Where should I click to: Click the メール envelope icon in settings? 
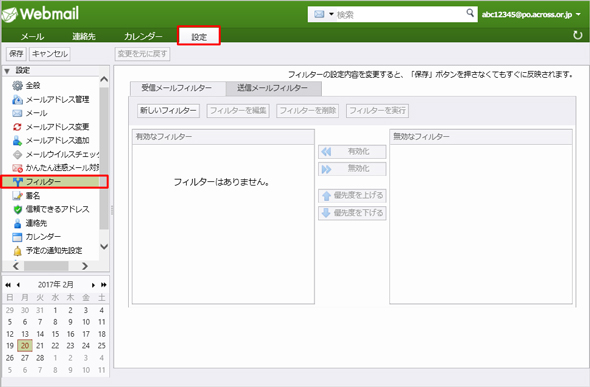tap(17, 113)
